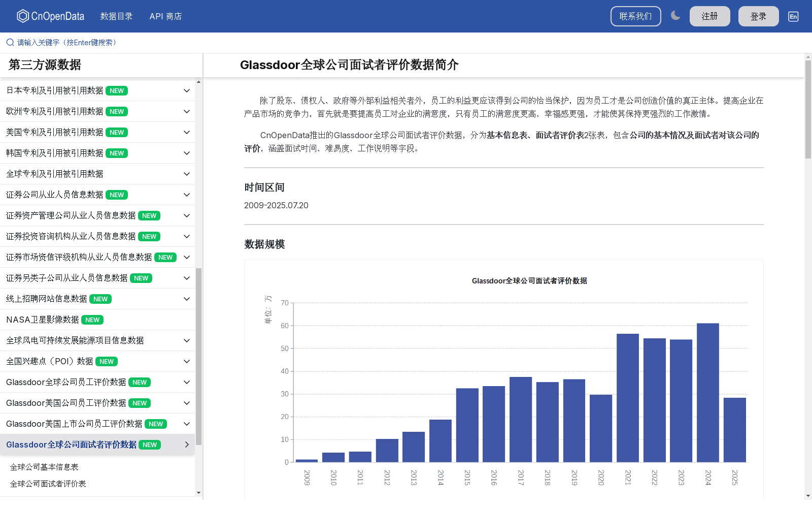812x508 pixels.
Task: Click the 联系我们 button
Action: point(635,16)
